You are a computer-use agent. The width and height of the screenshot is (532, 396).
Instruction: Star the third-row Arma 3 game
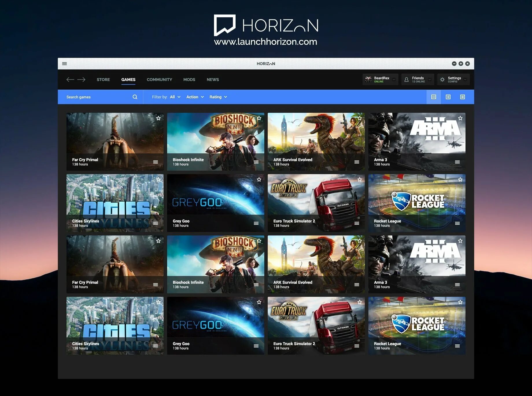point(460,241)
